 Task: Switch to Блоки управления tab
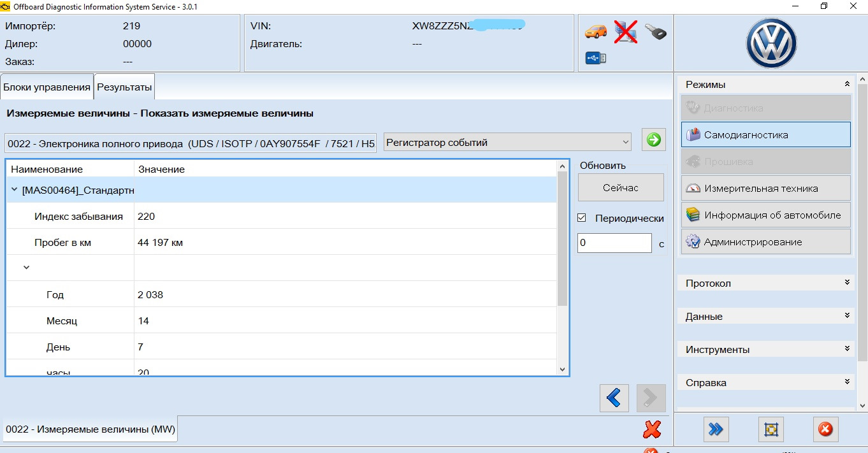(x=47, y=87)
